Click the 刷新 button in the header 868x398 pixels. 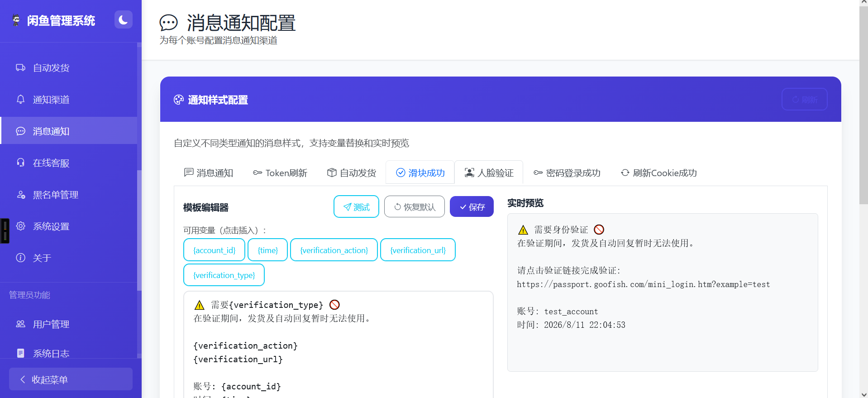click(805, 99)
